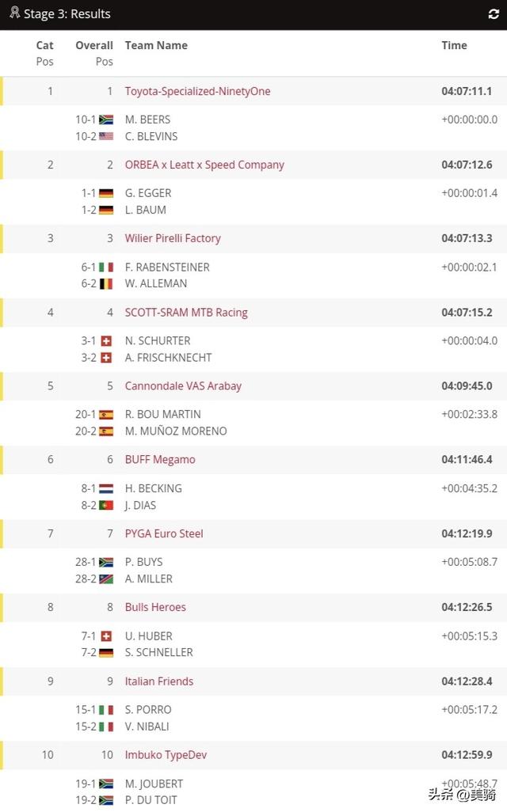Open Toyota-Specialized-NinetyOne team link
Screen dimensions: 507x812
pos(197,91)
